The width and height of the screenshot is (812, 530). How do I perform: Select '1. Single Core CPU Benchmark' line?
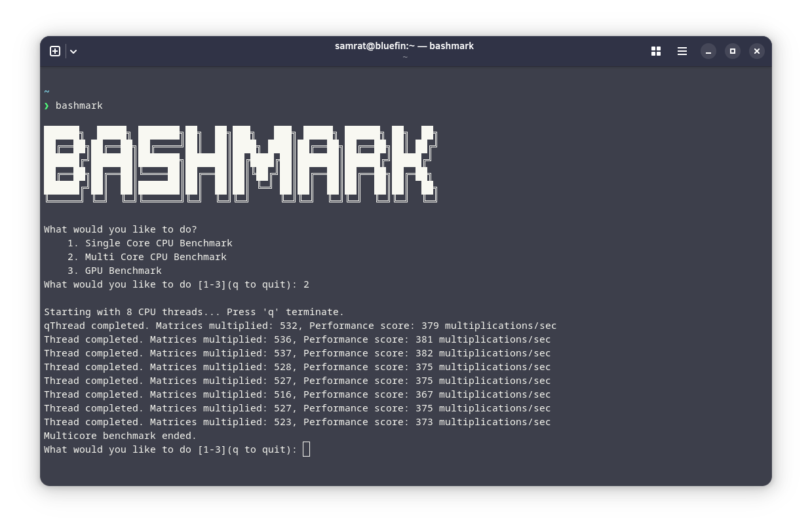pyautogui.click(x=150, y=243)
